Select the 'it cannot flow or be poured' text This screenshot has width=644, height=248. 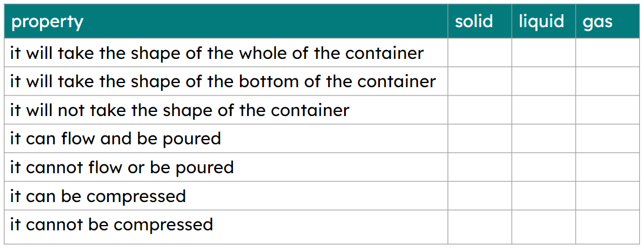122,167
